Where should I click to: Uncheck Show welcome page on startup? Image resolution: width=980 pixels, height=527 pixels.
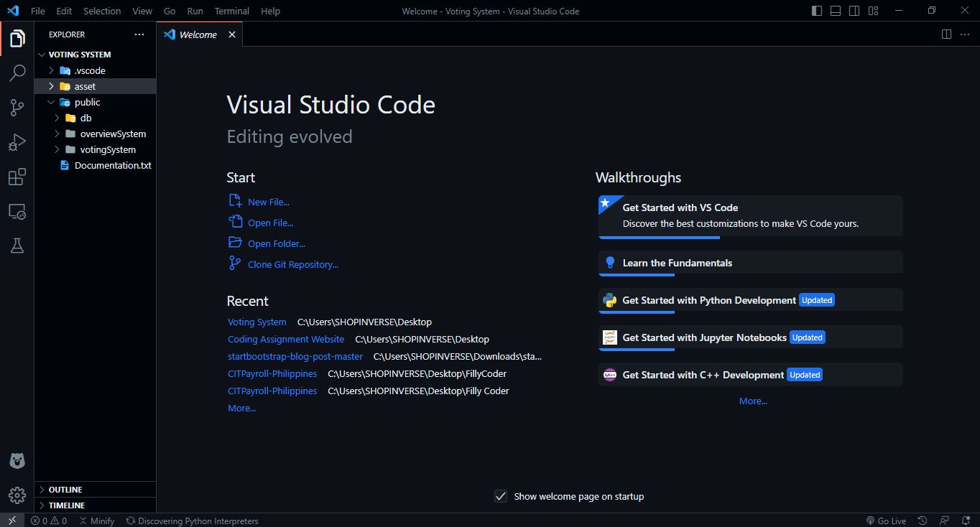501,496
